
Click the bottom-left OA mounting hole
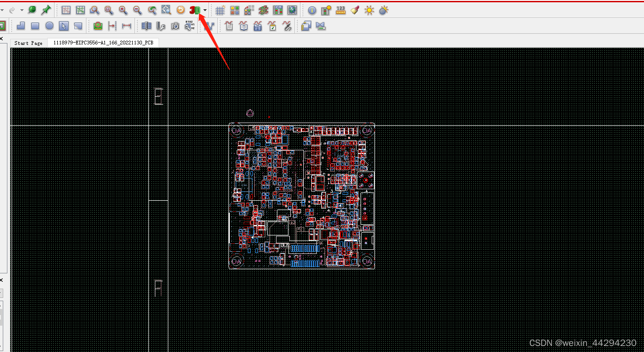coord(236,261)
